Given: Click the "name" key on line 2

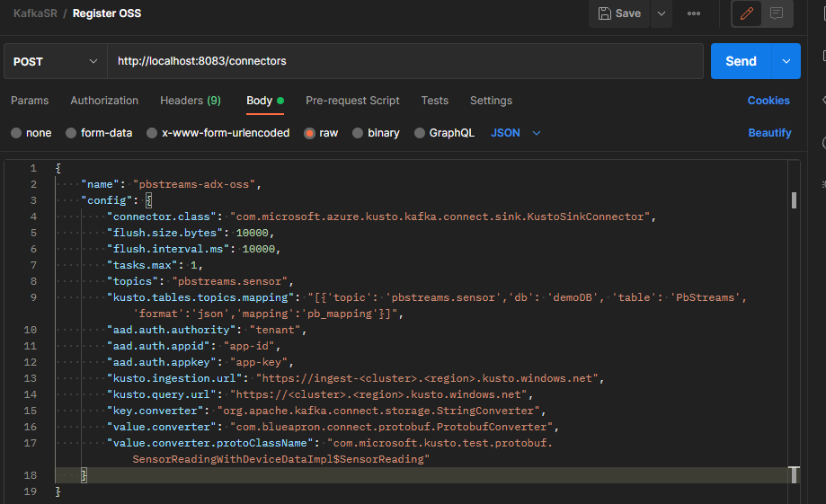Looking at the screenshot, I should tap(100, 184).
